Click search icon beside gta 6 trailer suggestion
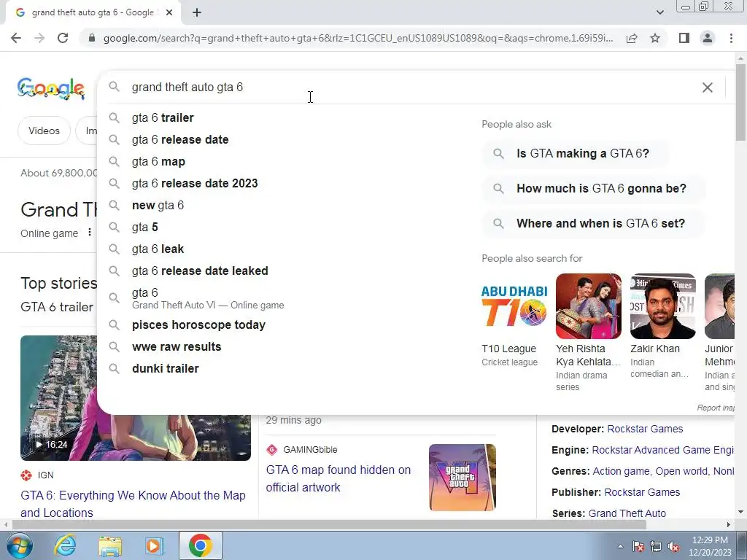Viewport: 747px width, 560px height. pyautogui.click(x=114, y=117)
